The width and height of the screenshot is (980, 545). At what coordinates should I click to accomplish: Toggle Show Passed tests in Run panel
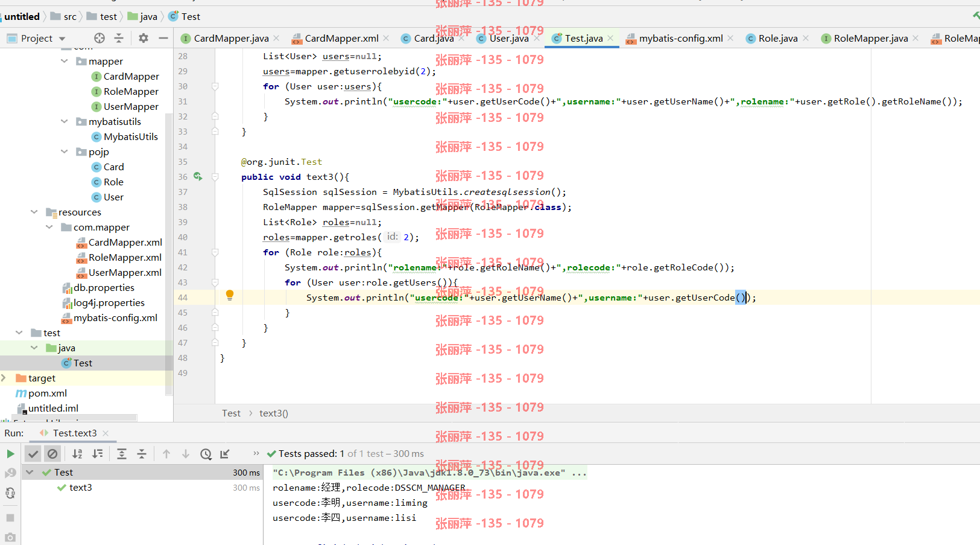coord(33,454)
